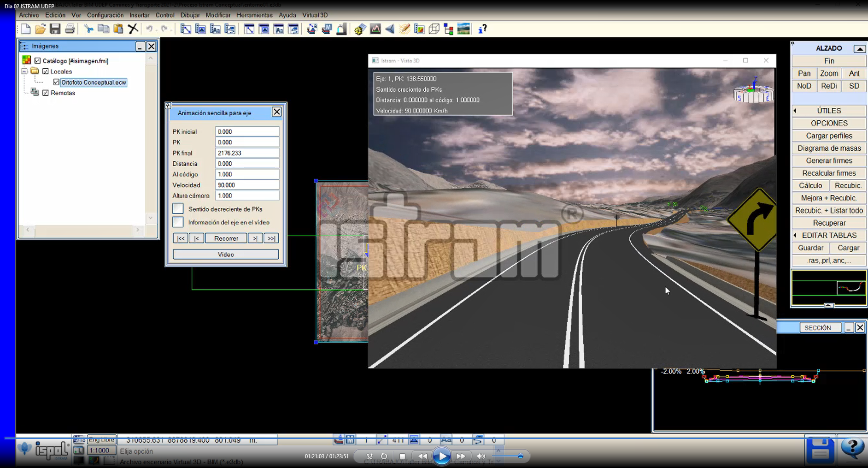Click the landscape image toolbar icon
Screen dimensions: 868x468
pyautogui.click(x=463, y=29)
